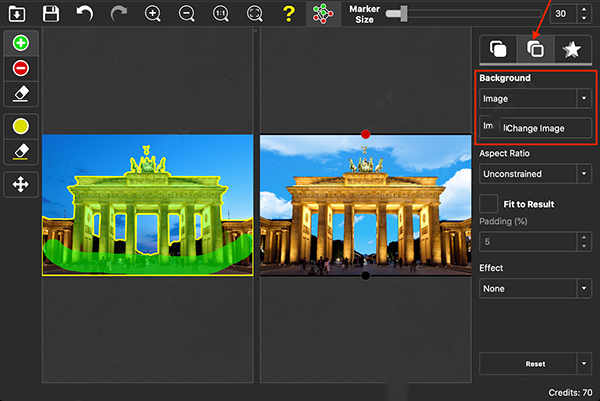Select the yellow circle scalpel tool

coord(21,126)
